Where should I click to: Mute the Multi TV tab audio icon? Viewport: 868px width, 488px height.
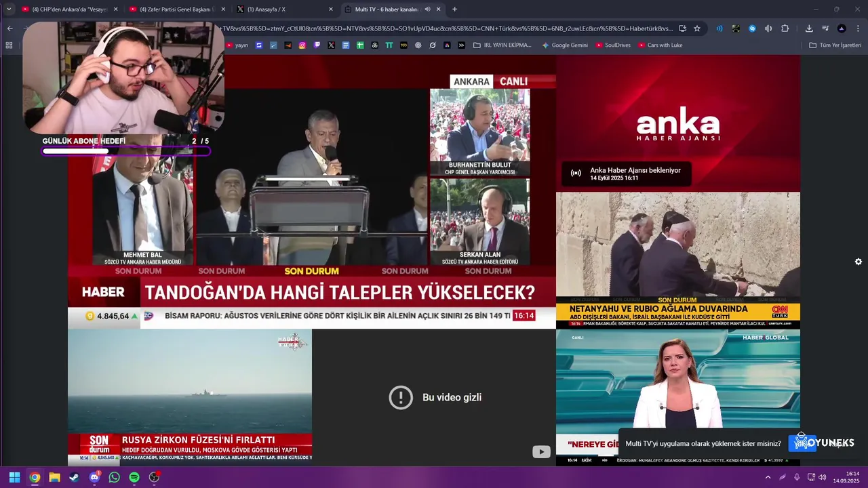click(427, 9)
